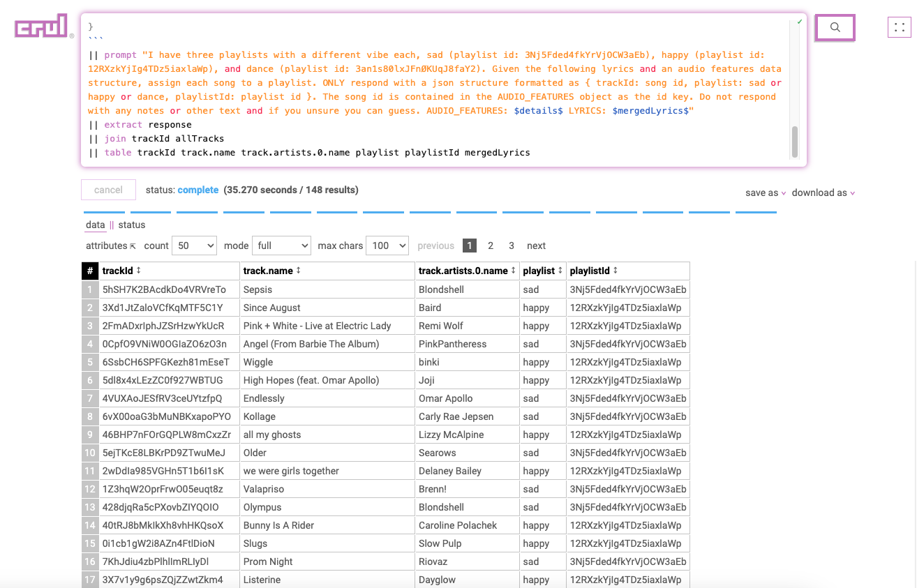This screenshot has height=588, width=917.
Task: Click the crul logo
Action: coord(44,27)
